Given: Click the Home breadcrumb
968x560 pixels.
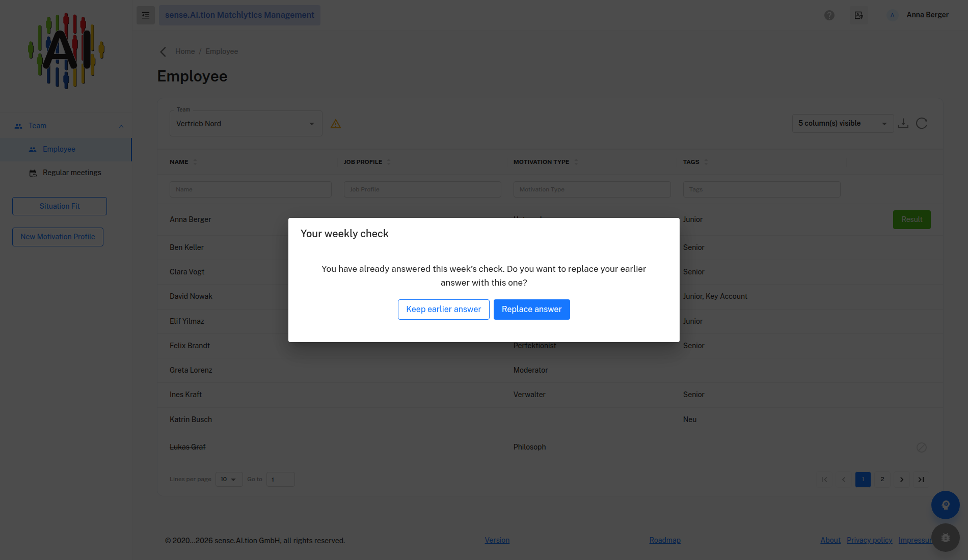Looking at the screenshot, I should 185,52.
